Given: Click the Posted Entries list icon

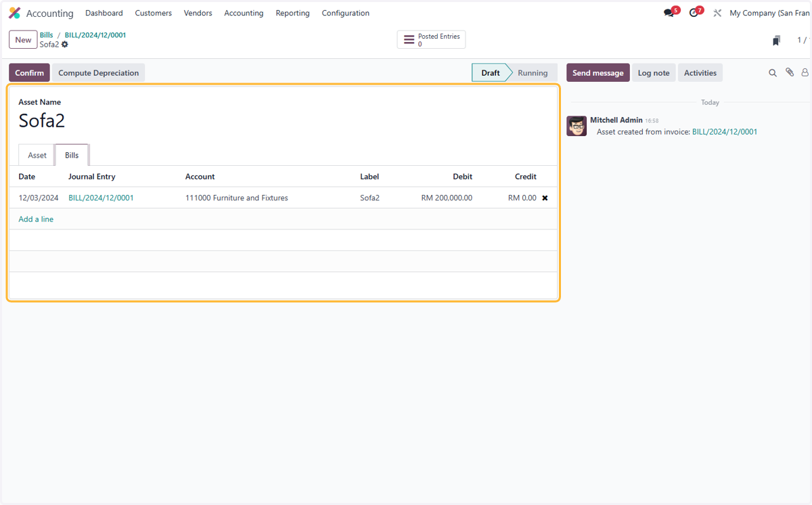Looking at the screenshot, I should [x=409, y=40].
